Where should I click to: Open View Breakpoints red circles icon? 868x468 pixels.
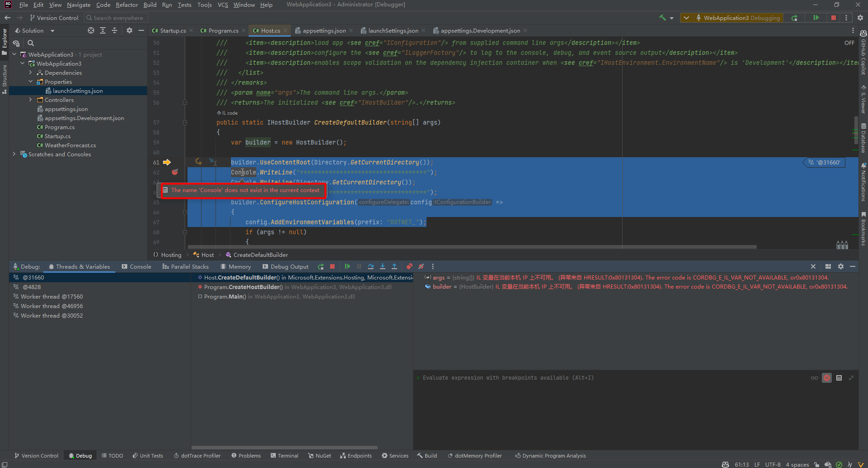(409, 266)
